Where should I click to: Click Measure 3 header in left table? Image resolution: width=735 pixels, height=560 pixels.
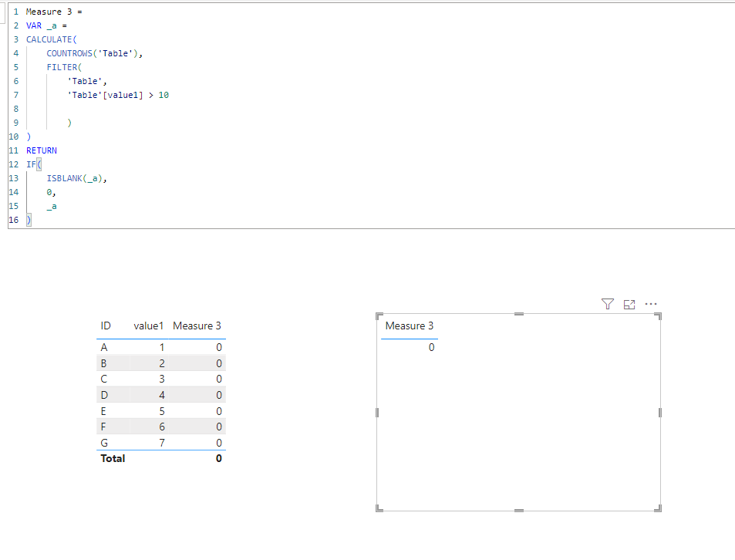coord(197,326)
